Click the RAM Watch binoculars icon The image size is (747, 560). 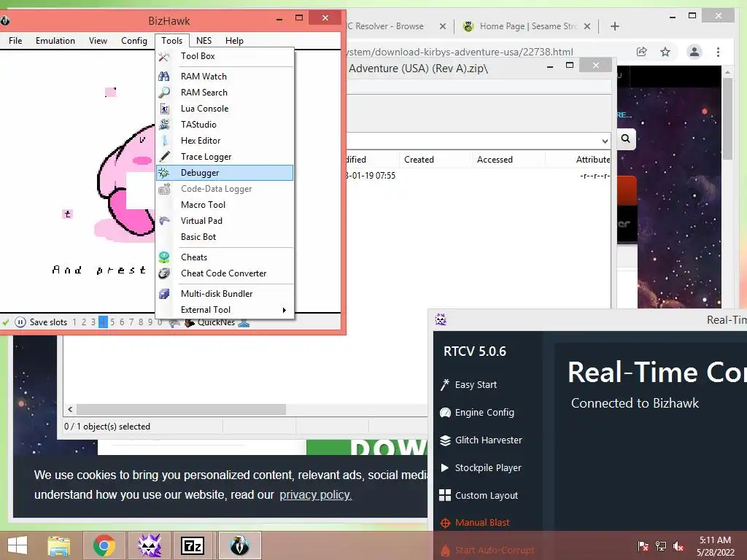pos(164,76)
